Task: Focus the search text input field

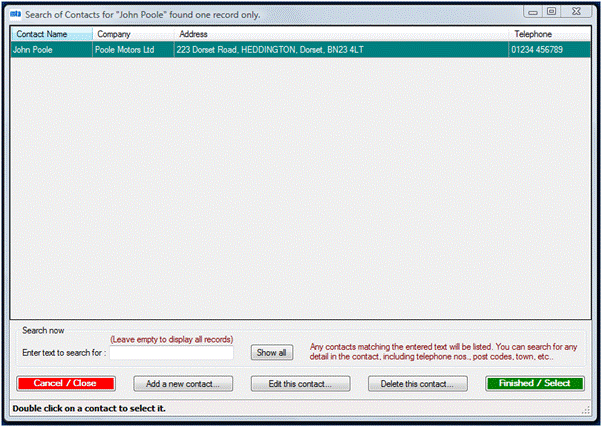Action: pos(171,352)
